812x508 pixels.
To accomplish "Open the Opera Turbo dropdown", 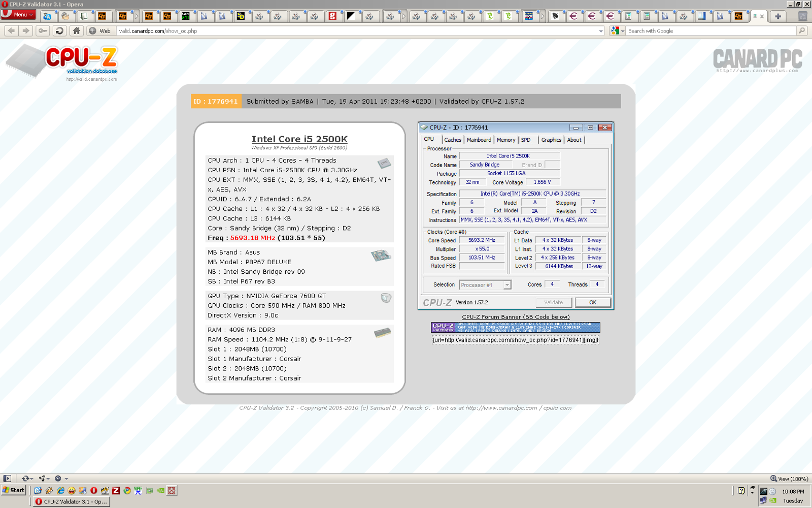I will (61, 479).
